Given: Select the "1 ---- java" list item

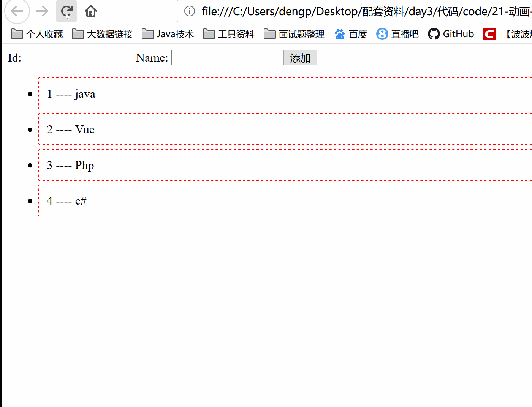Looking at the screenshot, I should [71, 94].
